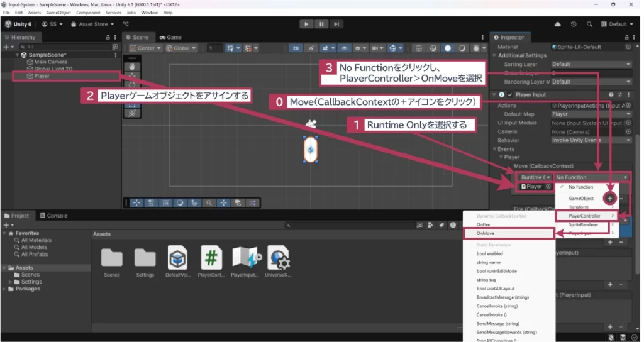Open the Undo History icon

click(x=573, y=24)
